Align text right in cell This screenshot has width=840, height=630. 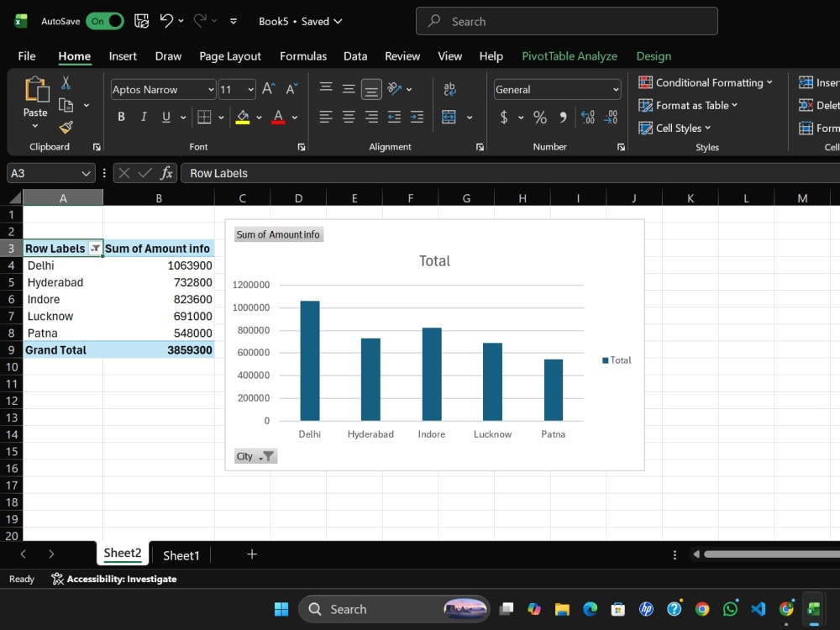(371, 117)
